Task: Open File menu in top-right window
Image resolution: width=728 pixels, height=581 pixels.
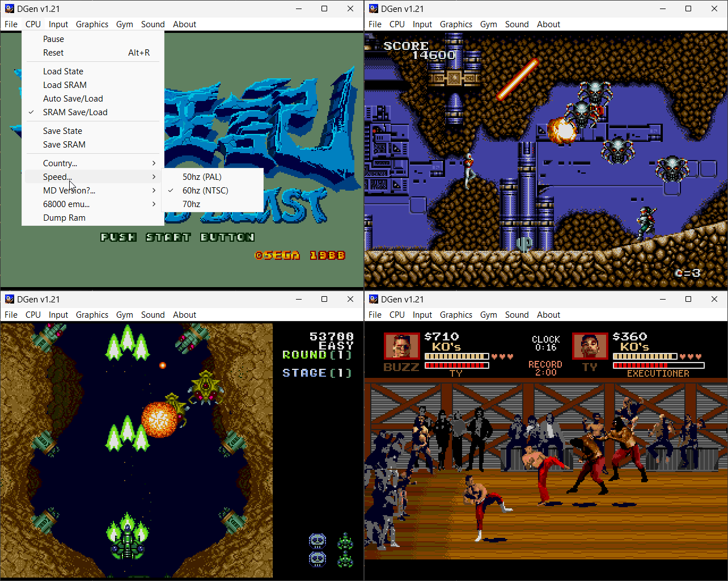Action: click(375, 24)
